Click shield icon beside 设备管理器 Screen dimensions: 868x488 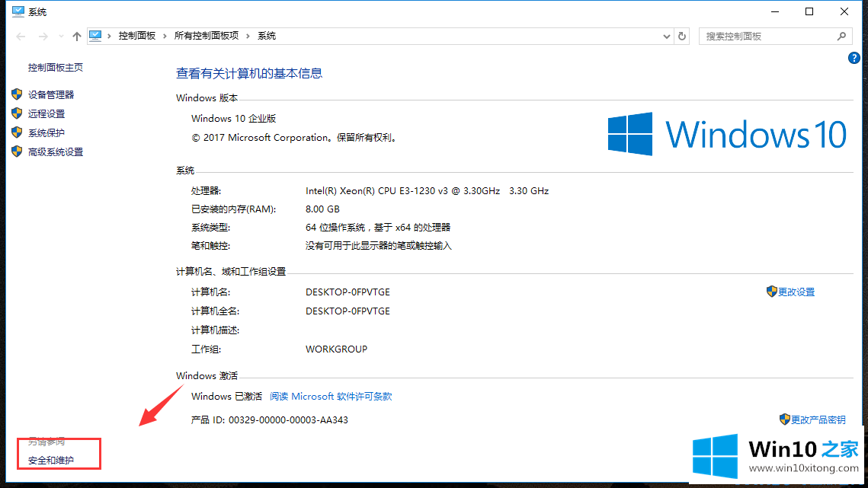[17, 94]
